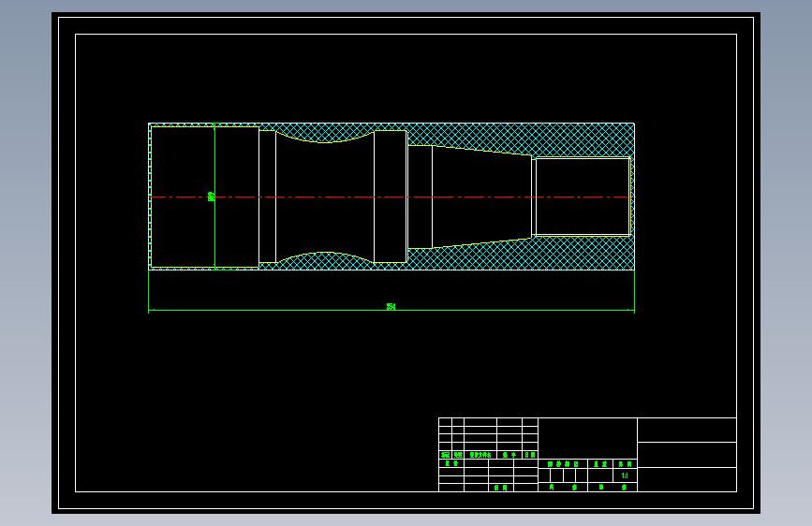812x526 pixels.
Task: Click the right extension line of length dimension
Action: pos(634,291)
